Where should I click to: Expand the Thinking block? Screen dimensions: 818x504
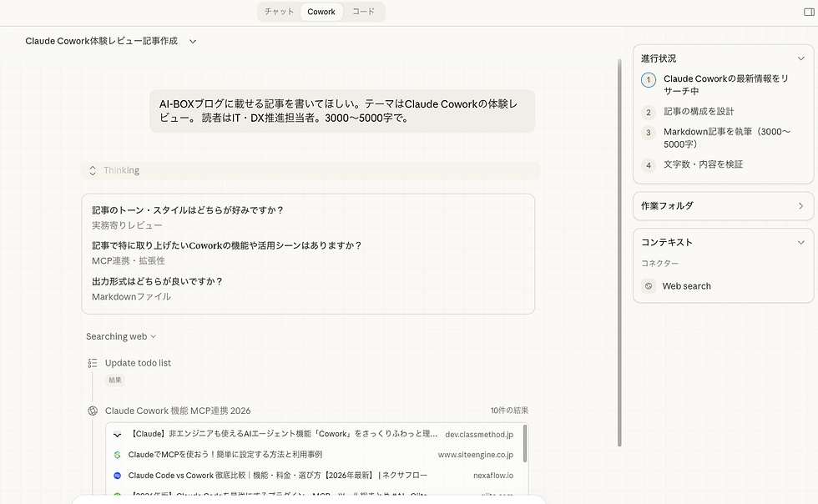(311, 170)
